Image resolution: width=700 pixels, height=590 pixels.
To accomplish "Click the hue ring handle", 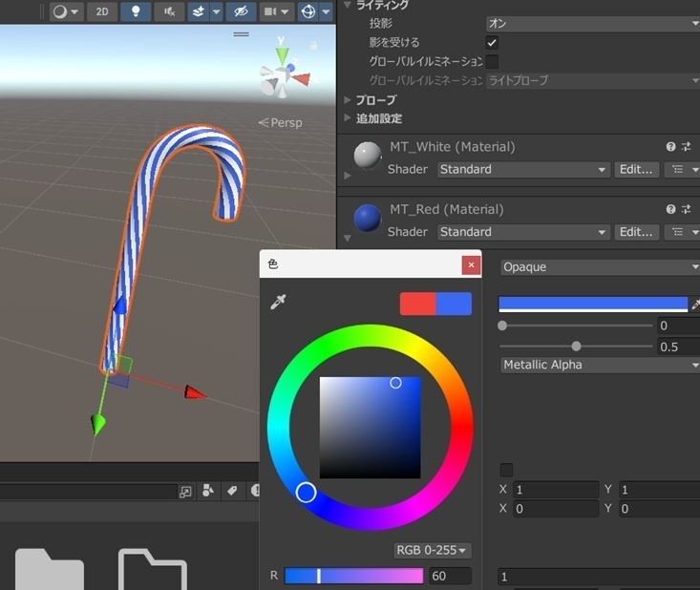I will [306, 493].
